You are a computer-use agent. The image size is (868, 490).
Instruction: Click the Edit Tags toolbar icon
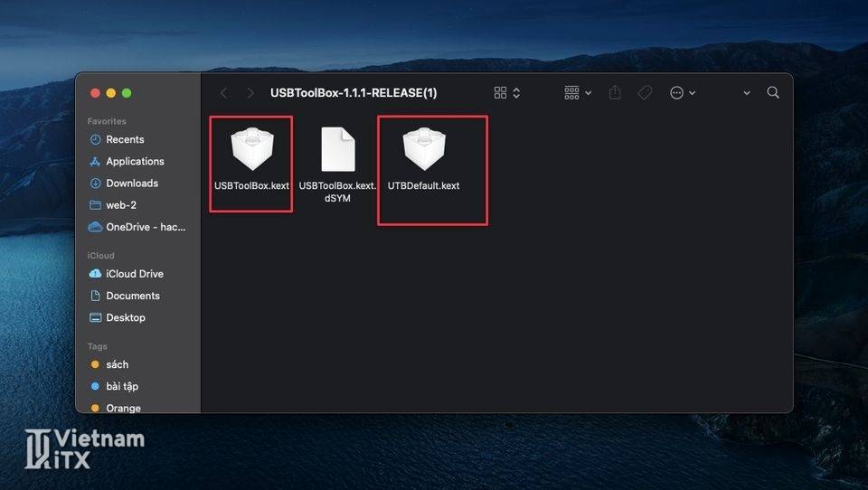tap(645, 92)
